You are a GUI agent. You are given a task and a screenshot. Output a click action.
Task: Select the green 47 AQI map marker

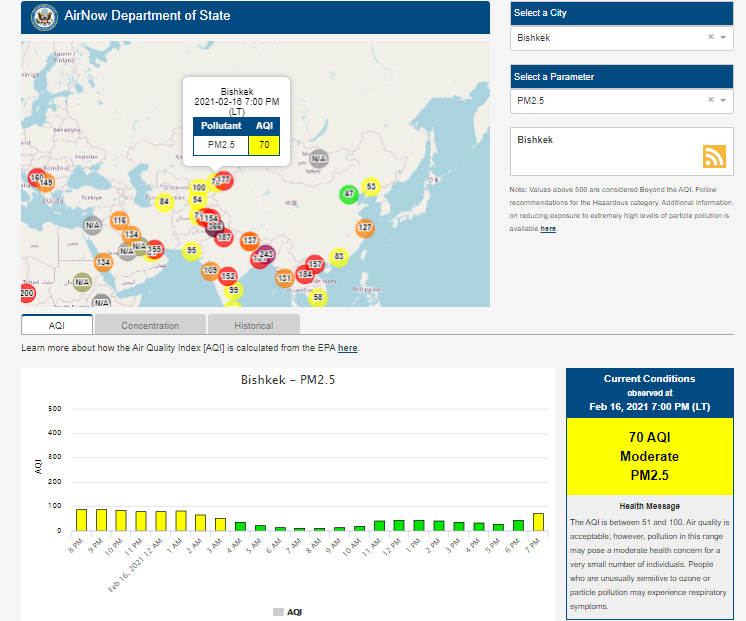tap(348, 194)
